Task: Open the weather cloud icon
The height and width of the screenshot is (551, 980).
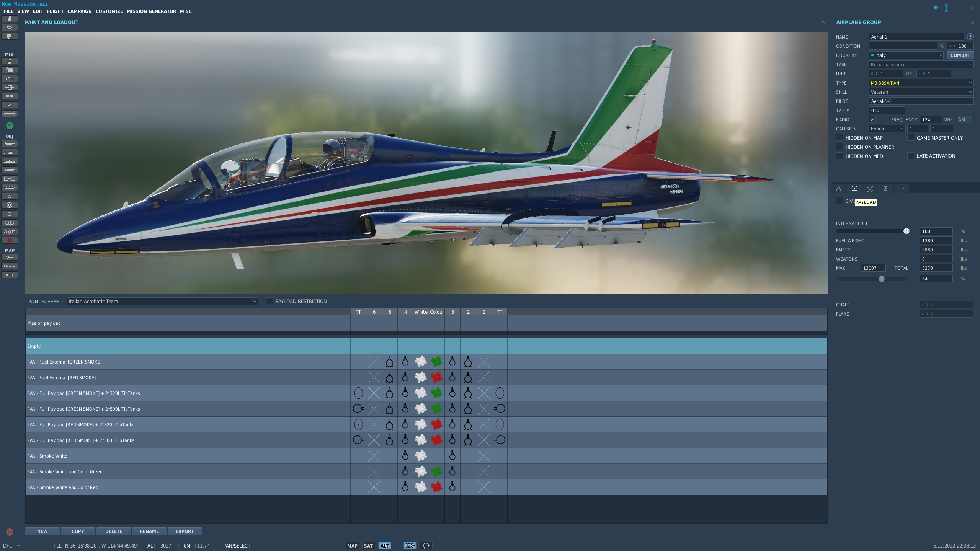Action: 10,70
